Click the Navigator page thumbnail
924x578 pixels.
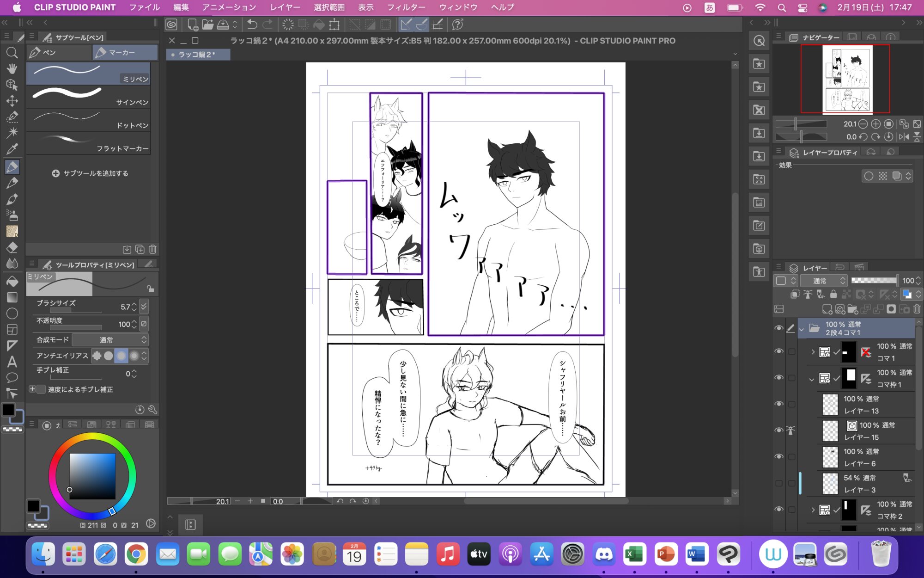pos(847,79)
